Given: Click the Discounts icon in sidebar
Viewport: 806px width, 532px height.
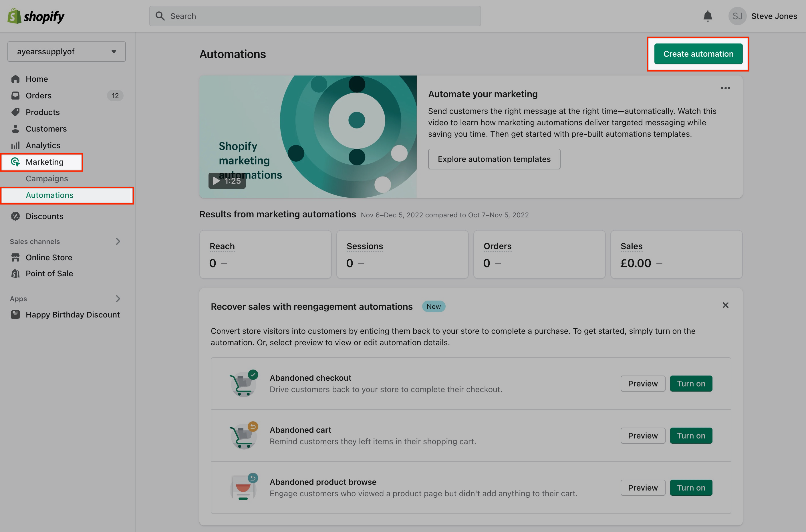Looking at the screenshot, I should point(15,216).
